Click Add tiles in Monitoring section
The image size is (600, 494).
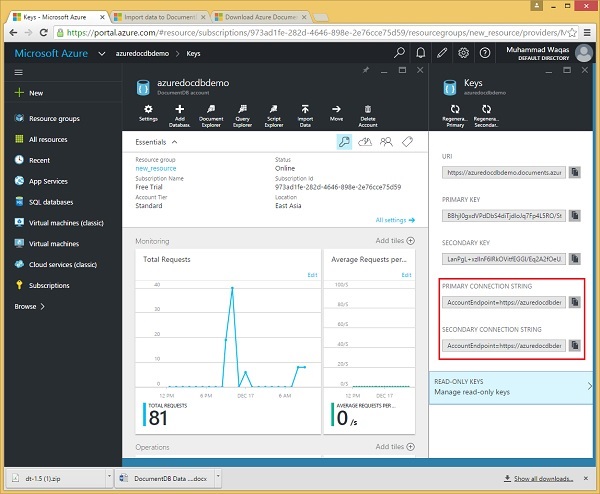[x=395, y=240]
